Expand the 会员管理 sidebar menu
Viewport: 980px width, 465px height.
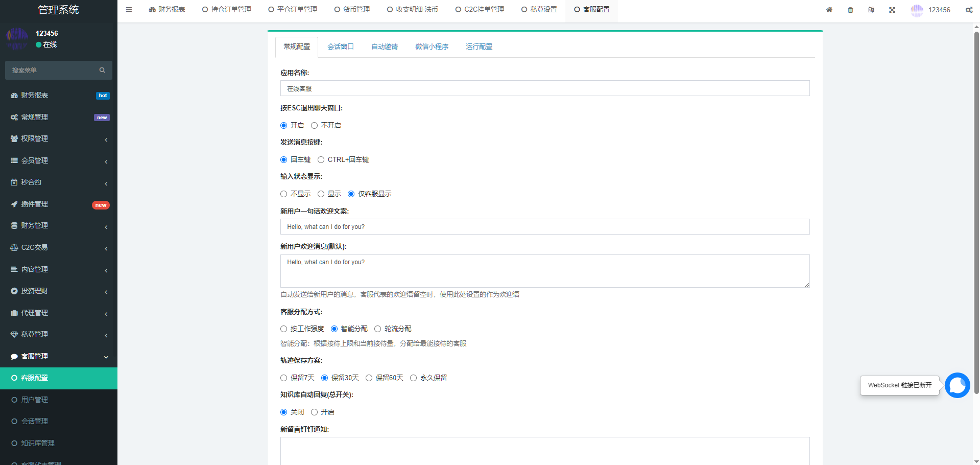point(59,160)
